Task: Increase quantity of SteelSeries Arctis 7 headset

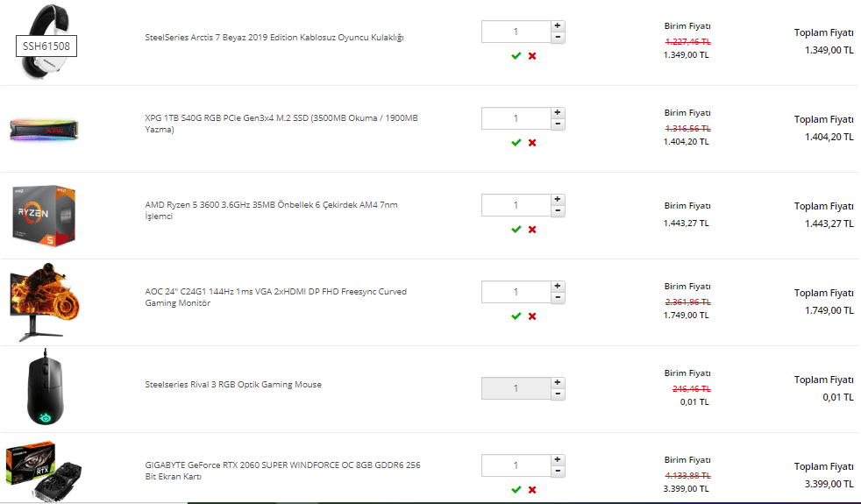Action: (x=558, y=25)
